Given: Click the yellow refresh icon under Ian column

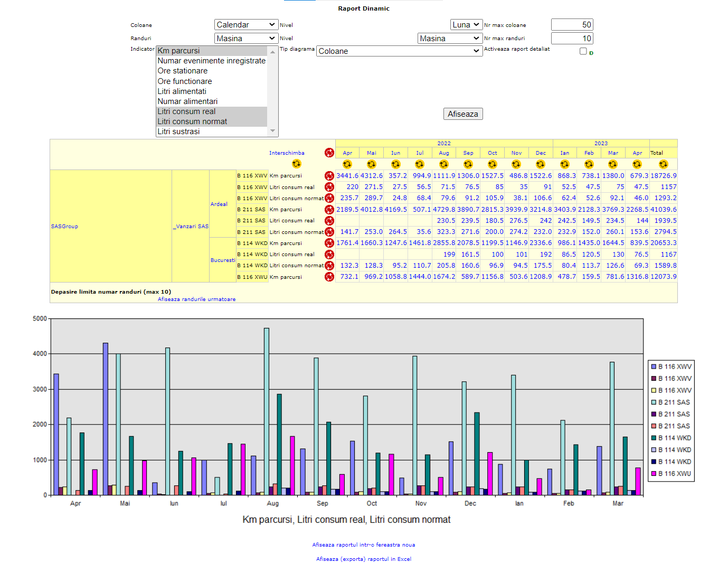Looking at the screenshot, I should pos(565,164).
